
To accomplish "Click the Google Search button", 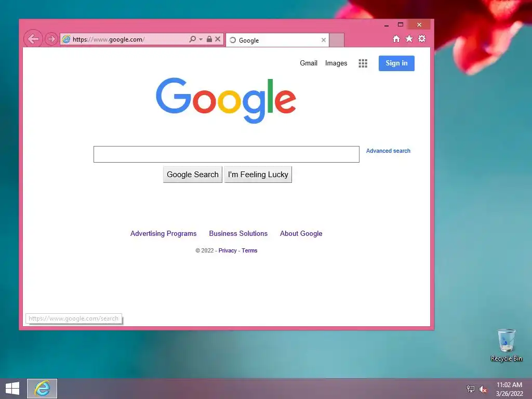I will tap(193, 175).
